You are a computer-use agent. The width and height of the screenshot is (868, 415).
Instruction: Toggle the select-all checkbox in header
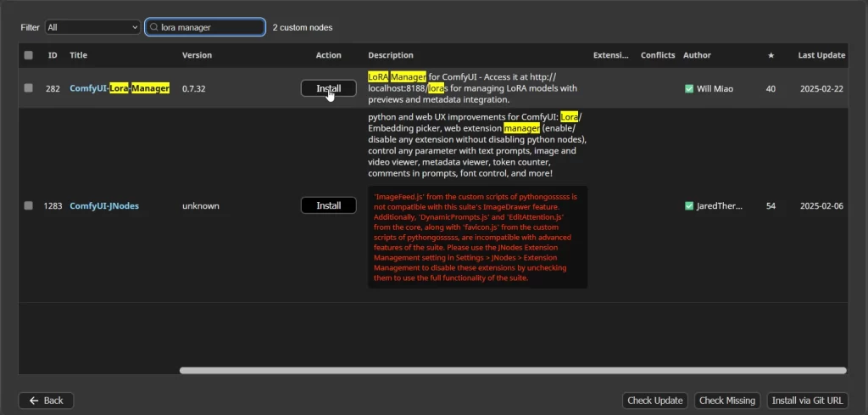point(29,55)
